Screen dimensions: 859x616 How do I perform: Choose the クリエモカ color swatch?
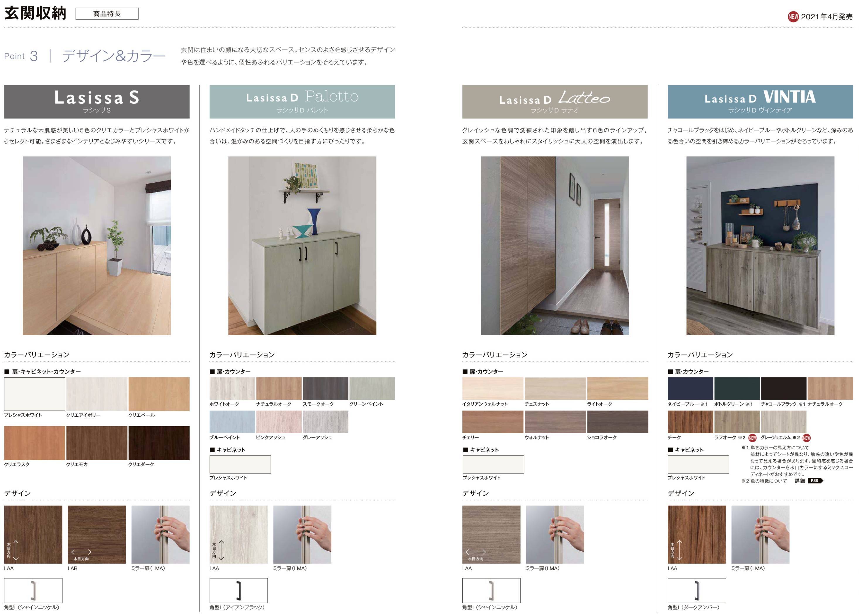[97, 443]
